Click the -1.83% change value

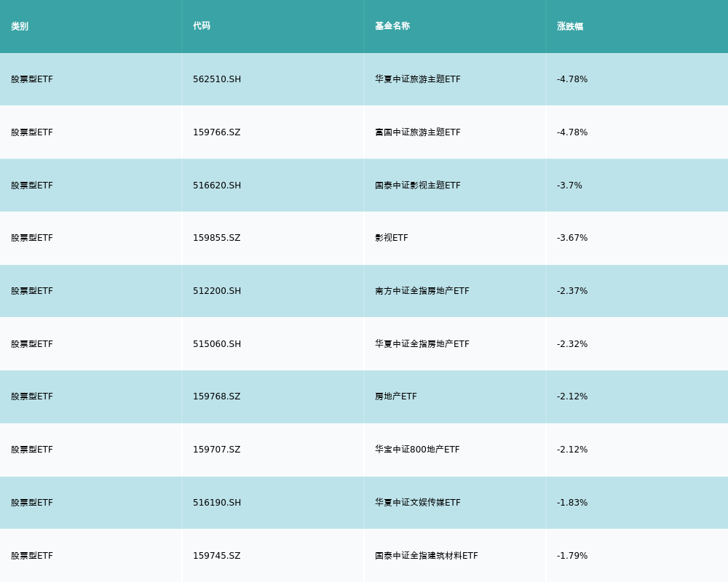pyautogui.click(x=572, y=503)
